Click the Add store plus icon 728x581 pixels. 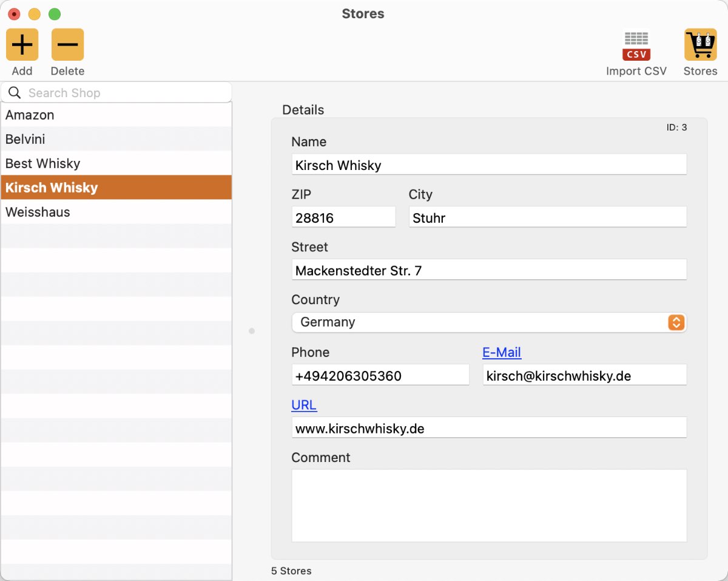click(22, 45)
